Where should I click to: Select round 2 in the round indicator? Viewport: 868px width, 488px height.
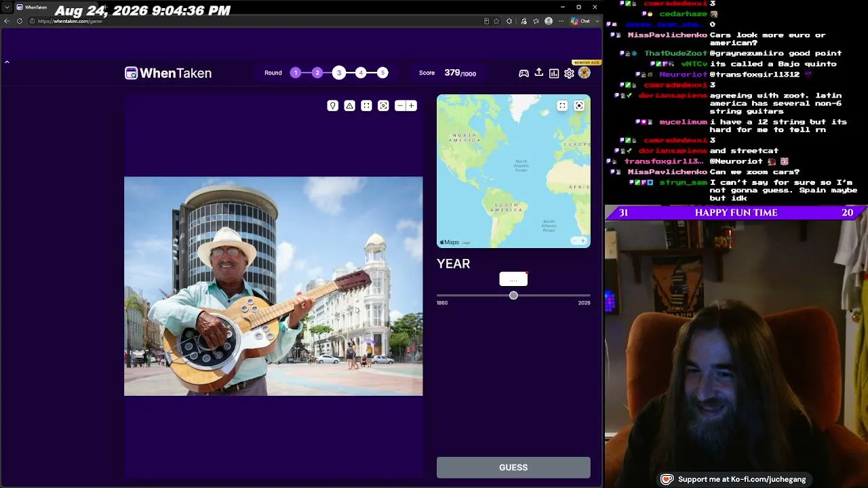[x=317, y=73]
